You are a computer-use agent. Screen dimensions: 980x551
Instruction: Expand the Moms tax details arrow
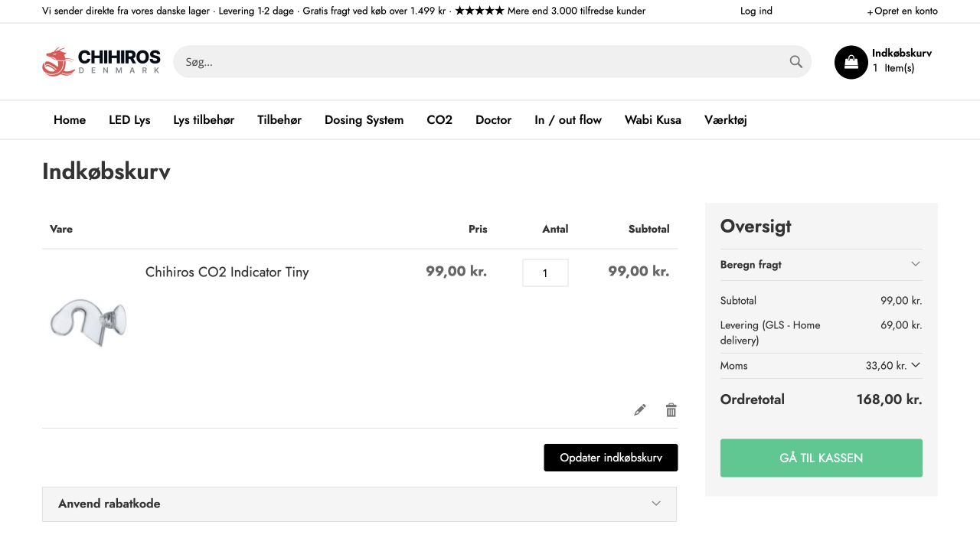pos(916,365)
